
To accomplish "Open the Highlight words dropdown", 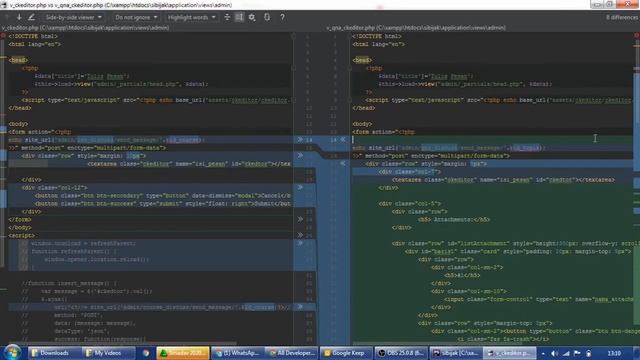I will (191, 18).
